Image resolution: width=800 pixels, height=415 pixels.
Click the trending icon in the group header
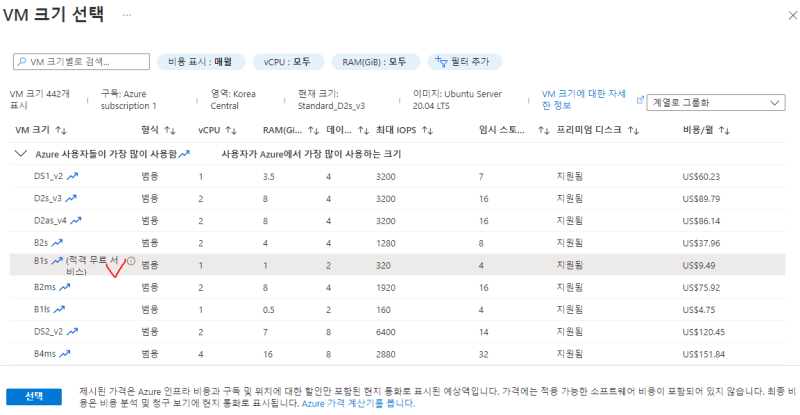click(x=184, y=154)
